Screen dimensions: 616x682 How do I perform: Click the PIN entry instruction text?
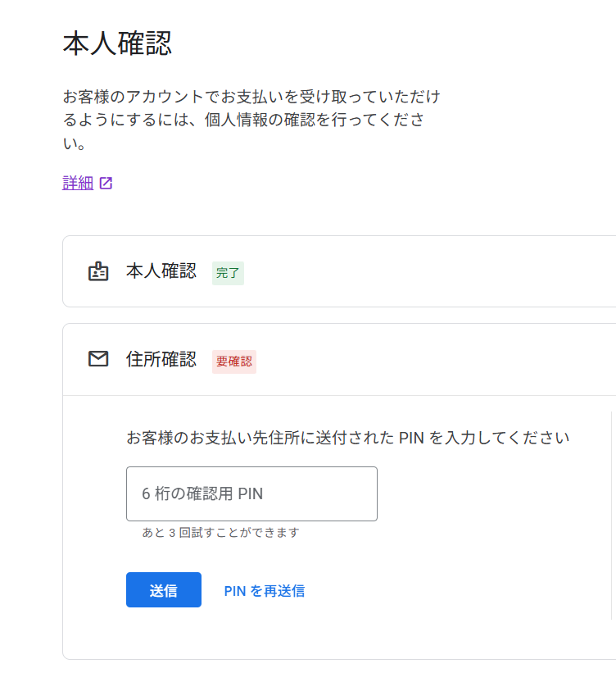[x=347, y=438]
